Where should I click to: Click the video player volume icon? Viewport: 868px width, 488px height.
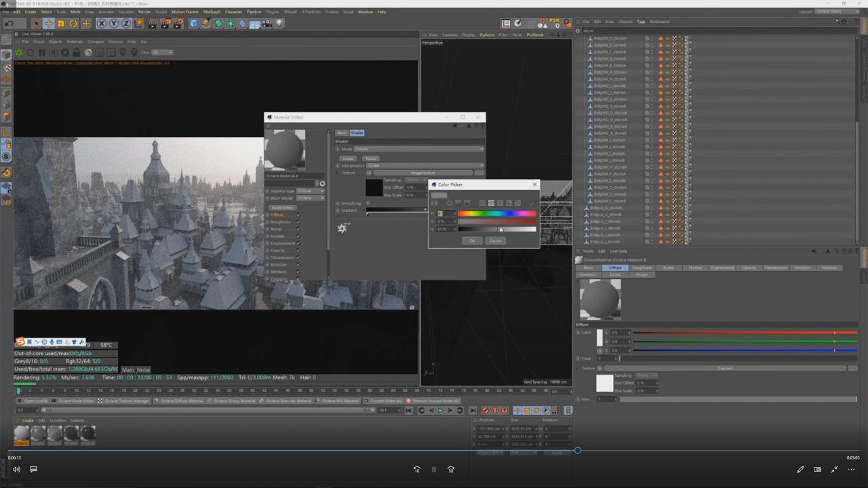click(16, 469)
